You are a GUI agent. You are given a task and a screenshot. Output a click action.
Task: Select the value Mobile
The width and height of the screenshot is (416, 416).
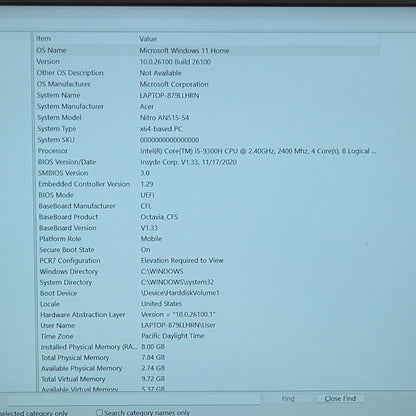pyautogui.click(x=151, y=239)
